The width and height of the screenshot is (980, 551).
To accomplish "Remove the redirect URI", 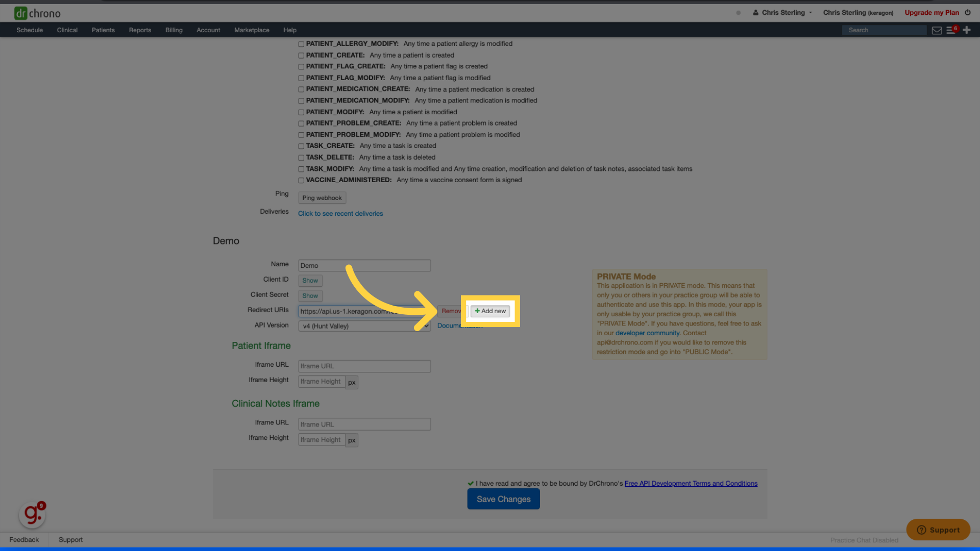I will [451, 311].
